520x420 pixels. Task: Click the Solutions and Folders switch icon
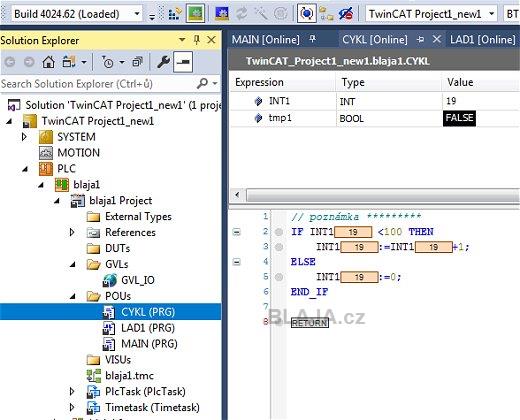69,62
